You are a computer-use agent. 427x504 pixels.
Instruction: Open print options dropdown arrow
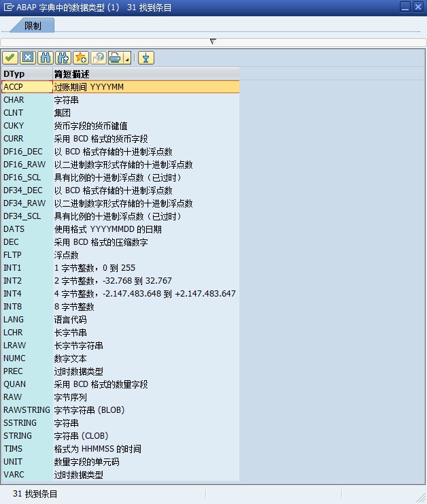128,59
